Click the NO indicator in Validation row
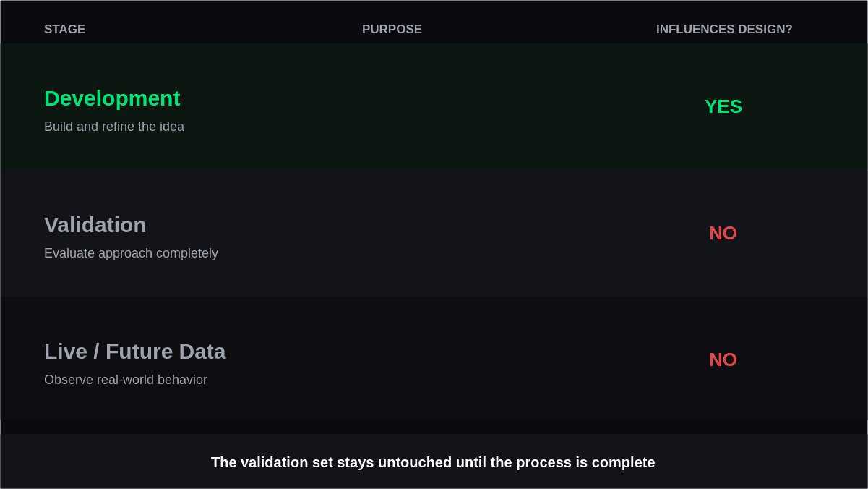 [x=723, y=233]
